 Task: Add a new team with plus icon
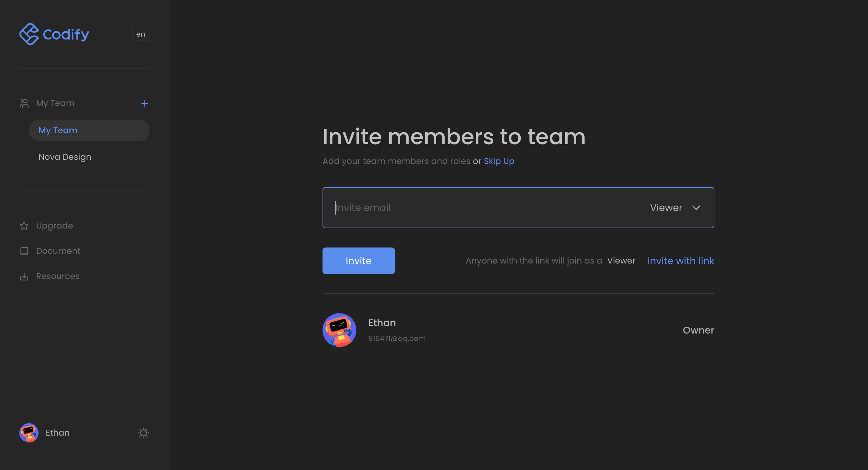[145, 103]
